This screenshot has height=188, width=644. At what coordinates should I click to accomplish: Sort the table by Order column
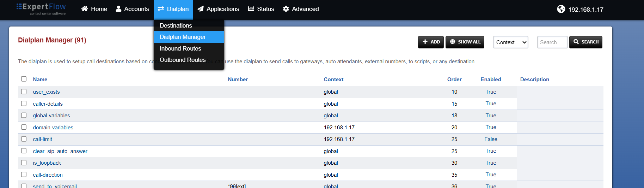coord(454,80)
